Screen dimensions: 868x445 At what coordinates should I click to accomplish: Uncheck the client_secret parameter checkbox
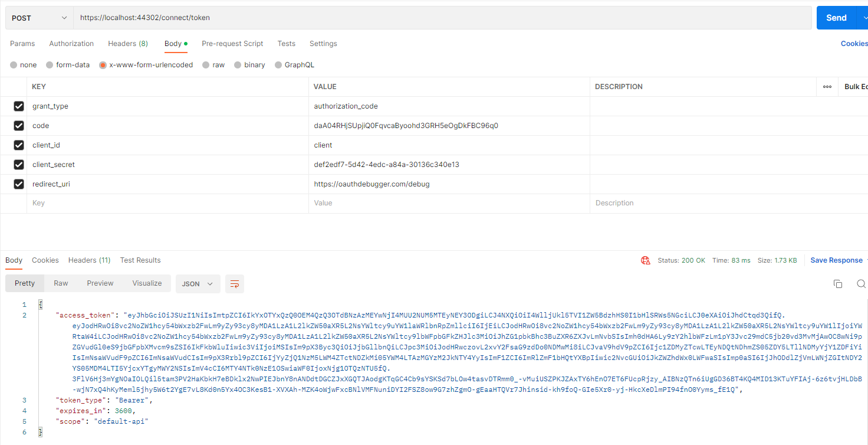click(x=19, y=165)
